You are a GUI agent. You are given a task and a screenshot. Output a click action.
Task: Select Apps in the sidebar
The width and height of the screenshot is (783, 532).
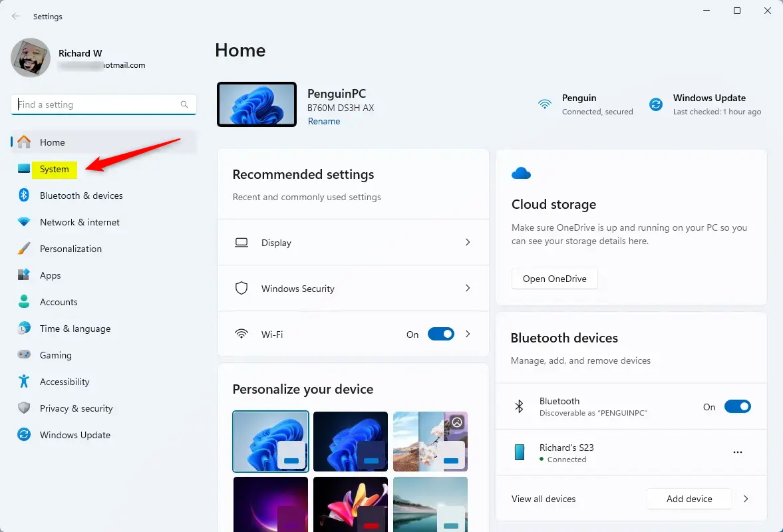click(104, 275)
